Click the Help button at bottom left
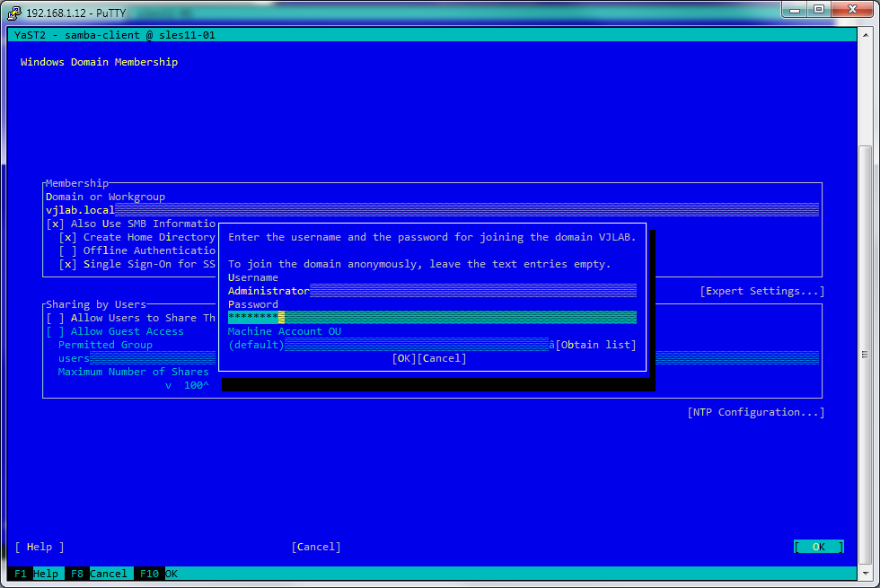This screenshot has width=880, height=588. [40, 547]
